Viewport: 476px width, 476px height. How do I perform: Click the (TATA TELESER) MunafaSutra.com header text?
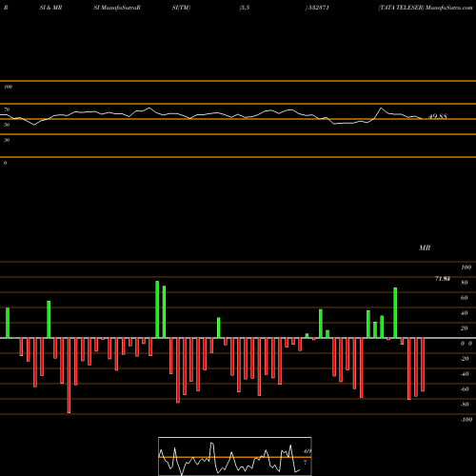426,8
